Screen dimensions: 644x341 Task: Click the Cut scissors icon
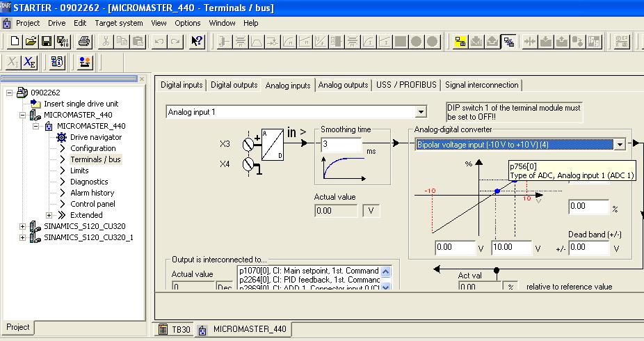click(x=106, y=41)
